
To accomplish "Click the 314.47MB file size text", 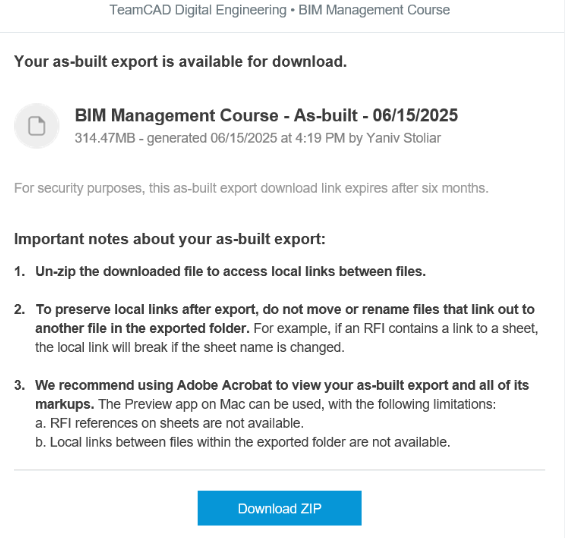I will click(x=105, y=138).
